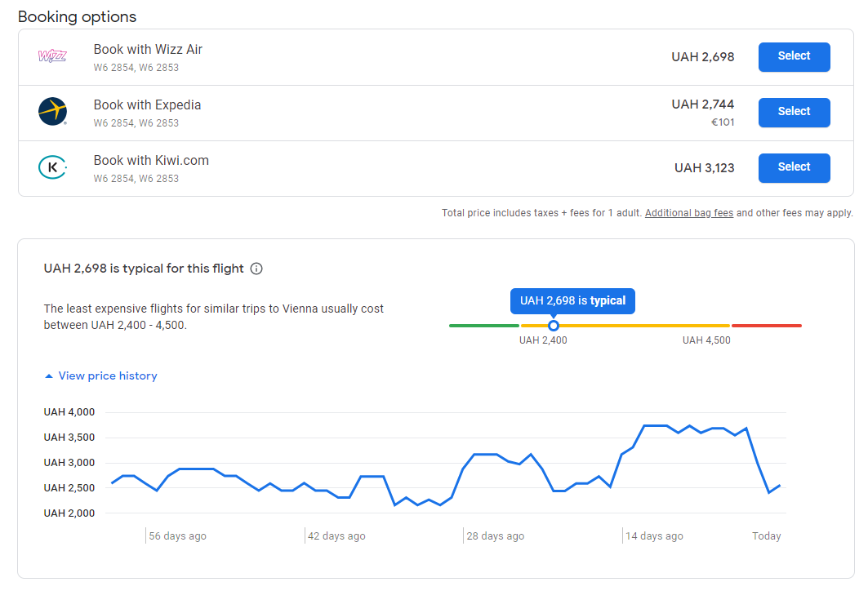The width and height of the screenshot is (868, 591).
Task: Click the '28 days ago' chart marker
Action: [494, 536]
